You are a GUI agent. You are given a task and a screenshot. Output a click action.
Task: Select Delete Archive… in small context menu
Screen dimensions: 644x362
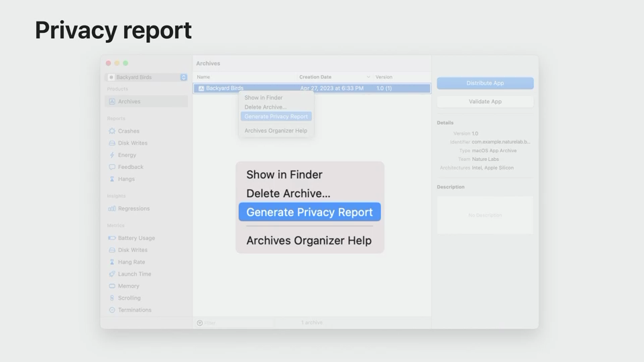pos(266,107)
